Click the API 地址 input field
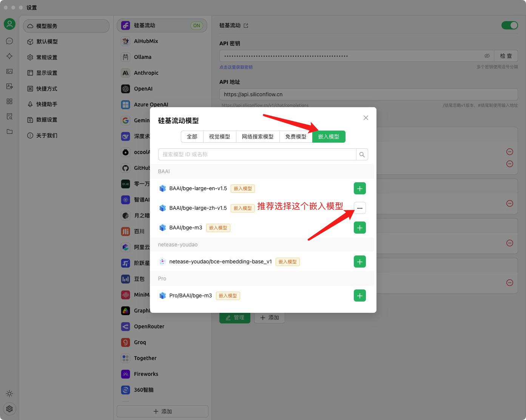Image resolution: width=526 pixels, height=420 pixels. [x=369, y=94]
